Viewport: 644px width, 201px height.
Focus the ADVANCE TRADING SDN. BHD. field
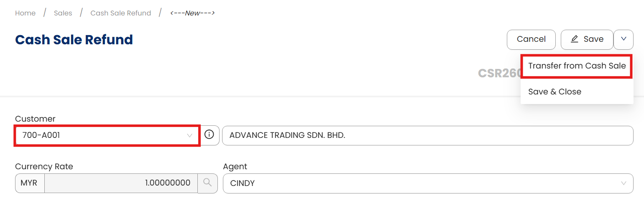[x=427, y=135]
